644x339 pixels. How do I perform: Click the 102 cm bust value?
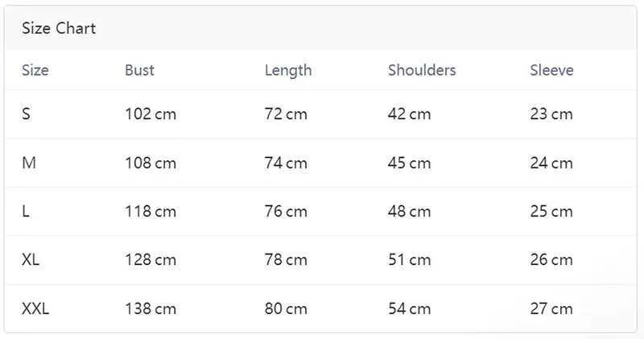point(151,114)
